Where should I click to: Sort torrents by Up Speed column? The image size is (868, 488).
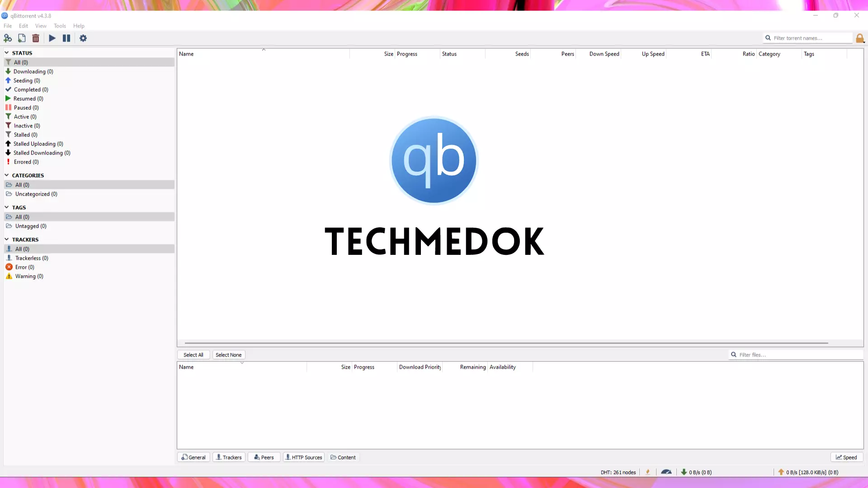(x=644, y=54)
